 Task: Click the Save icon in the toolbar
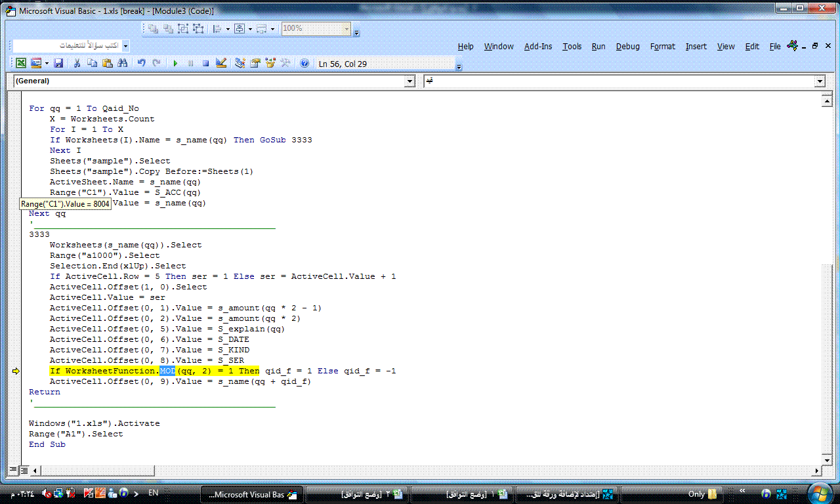click(58, 64)
